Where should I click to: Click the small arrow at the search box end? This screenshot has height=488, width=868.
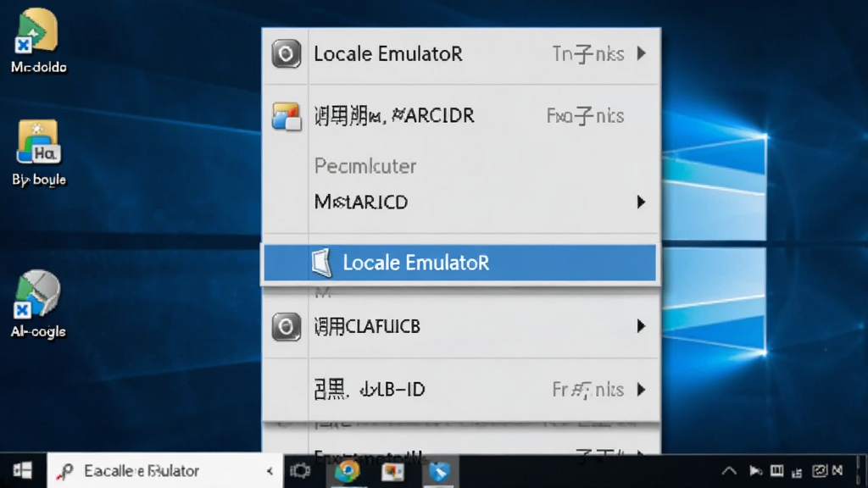click(x=270, y=471)
